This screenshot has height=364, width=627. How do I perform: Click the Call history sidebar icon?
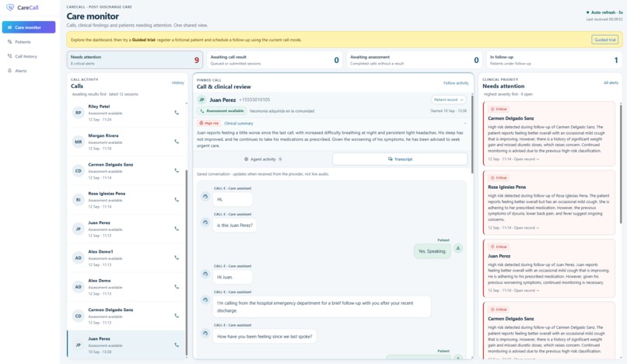coord(9,56)
